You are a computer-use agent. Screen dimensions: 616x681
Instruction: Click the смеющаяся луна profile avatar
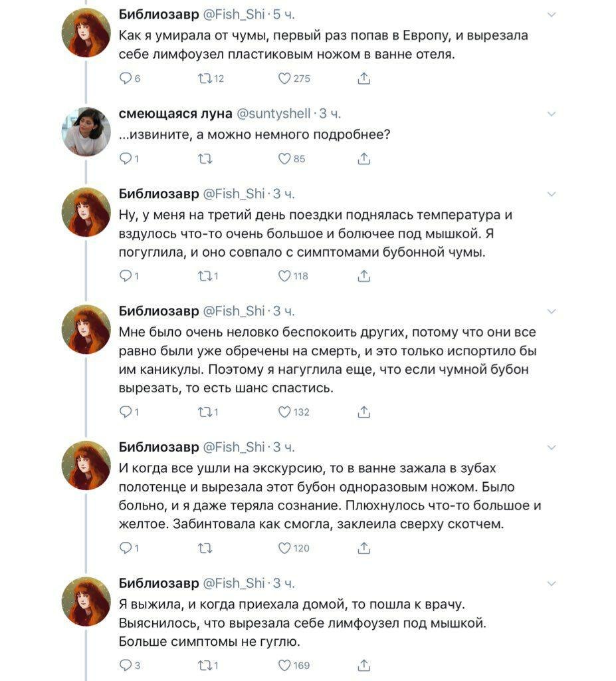tap(86, 131)
